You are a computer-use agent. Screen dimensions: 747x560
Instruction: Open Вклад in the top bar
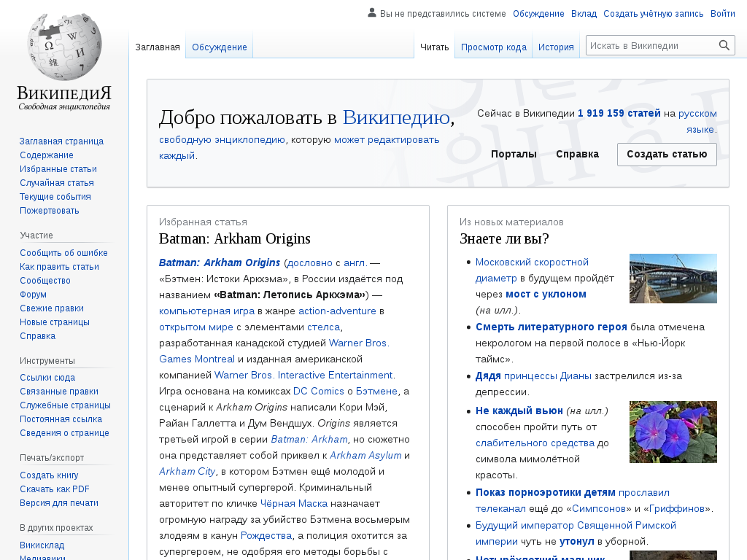[584, 14]
